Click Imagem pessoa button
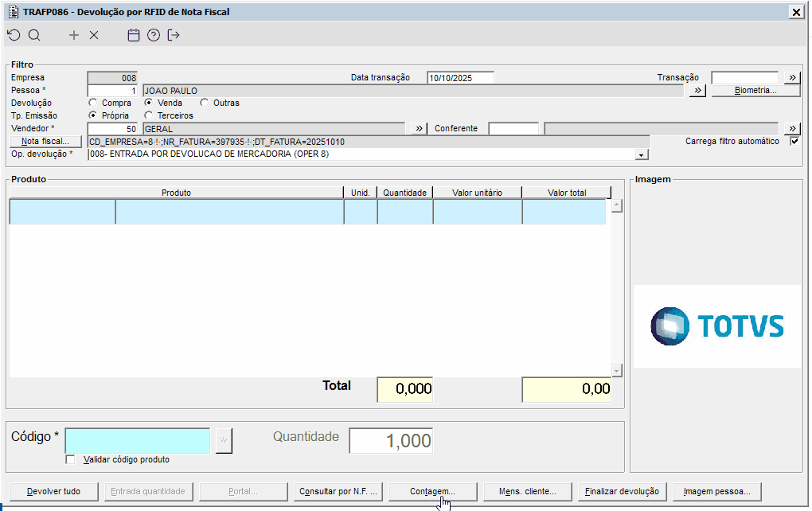The width and height of the screenshot is (812, 511). (716, 491)
